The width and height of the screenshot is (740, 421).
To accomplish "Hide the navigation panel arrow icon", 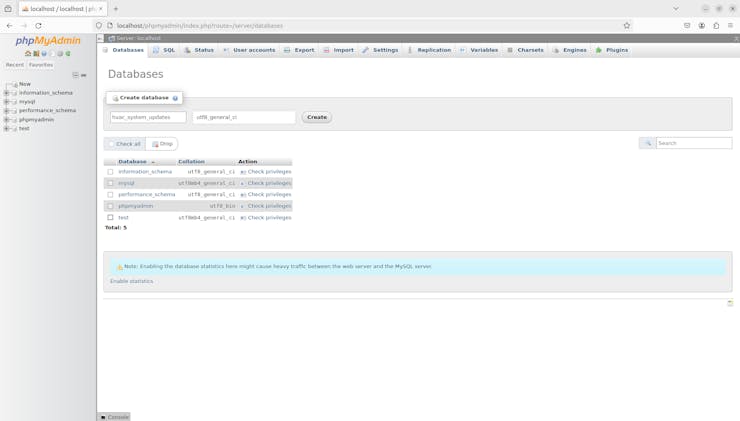I will 100,38.
